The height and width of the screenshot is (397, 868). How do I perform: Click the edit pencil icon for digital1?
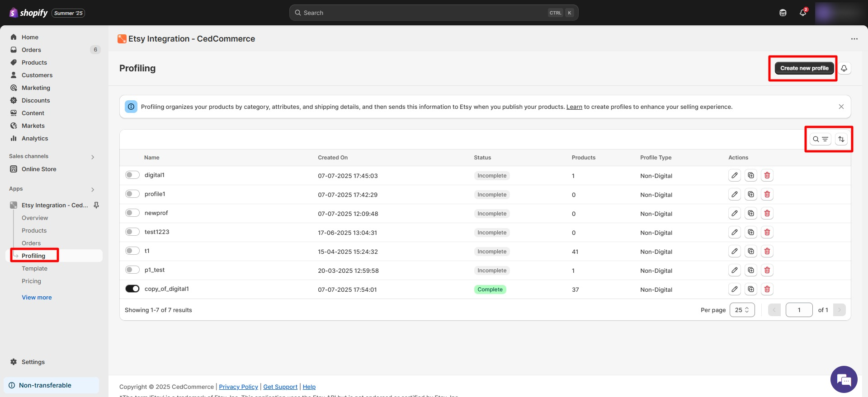pos(735,175)
